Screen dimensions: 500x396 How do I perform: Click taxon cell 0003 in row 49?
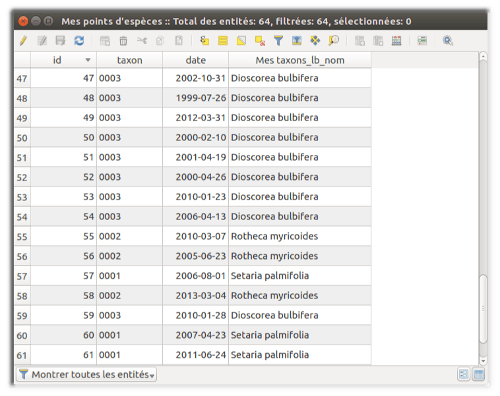[x=129, y=117]
